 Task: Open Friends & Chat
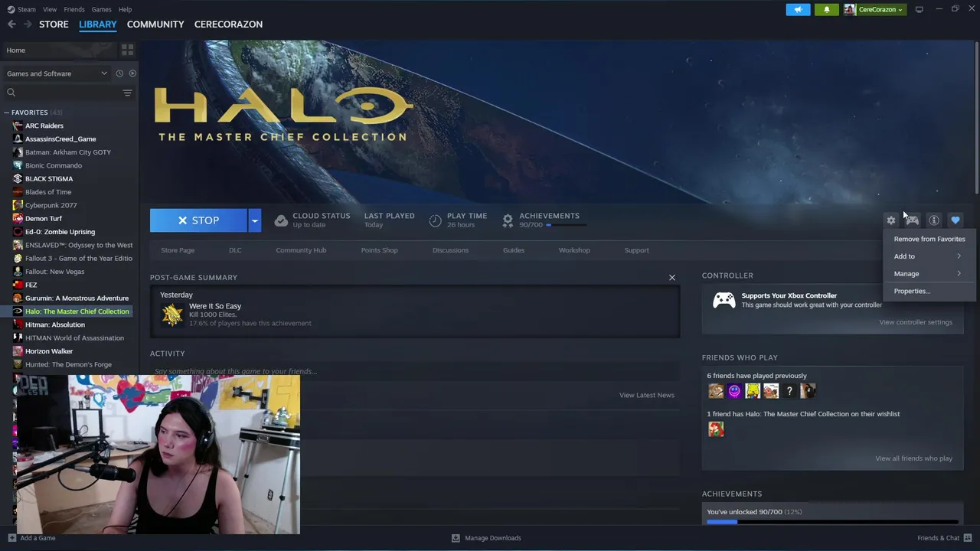click(x=943, y=538)
